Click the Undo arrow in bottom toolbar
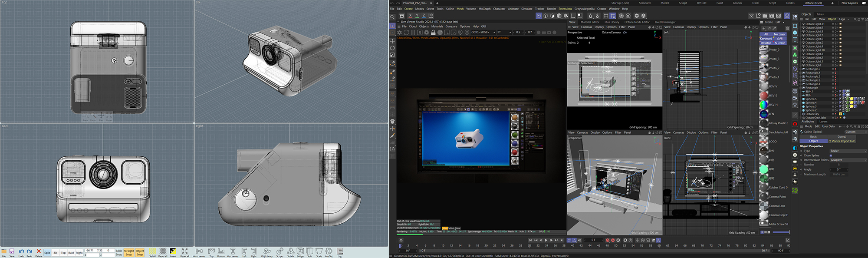Screen dimensions: 868x258 [x=21, y=251]
